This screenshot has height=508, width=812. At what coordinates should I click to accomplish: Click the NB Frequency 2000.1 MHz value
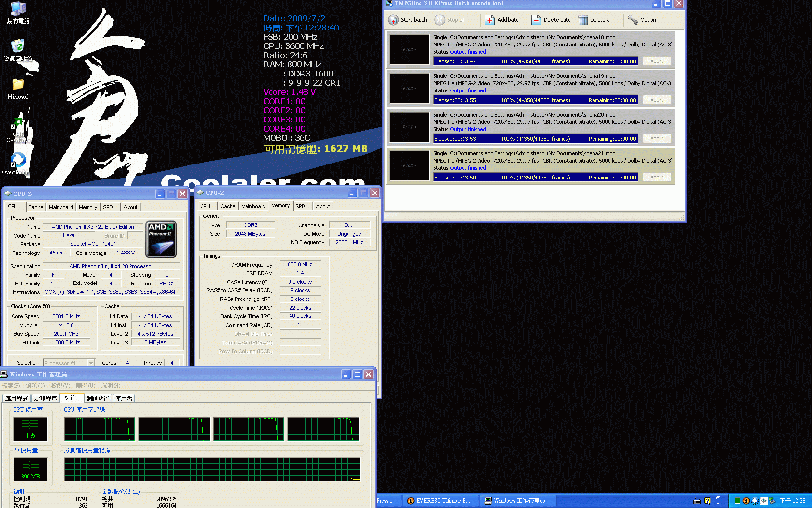[349, 242]
